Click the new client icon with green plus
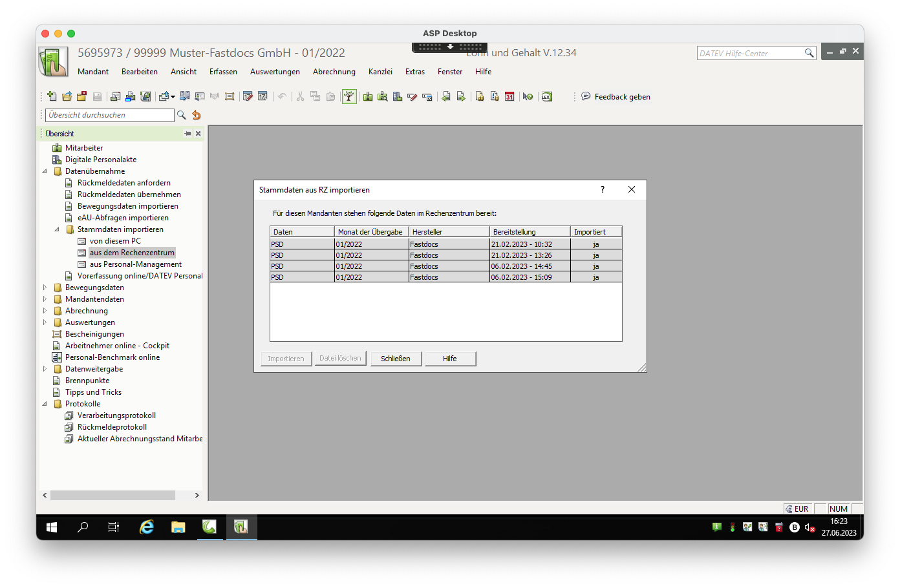The width and height of the screenshot is (900, 588). pyautogui.click(x=52, y=96)
